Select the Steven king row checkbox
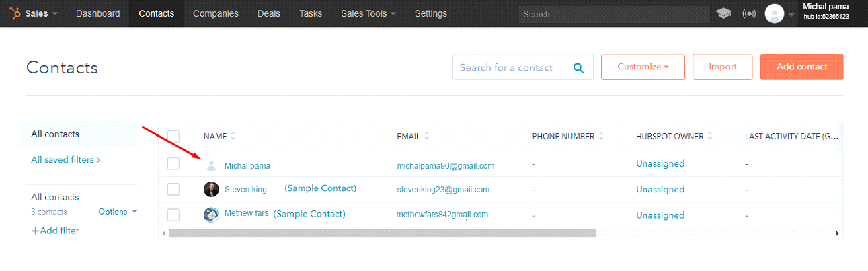 pyautogui.click(x=173, y=189)
